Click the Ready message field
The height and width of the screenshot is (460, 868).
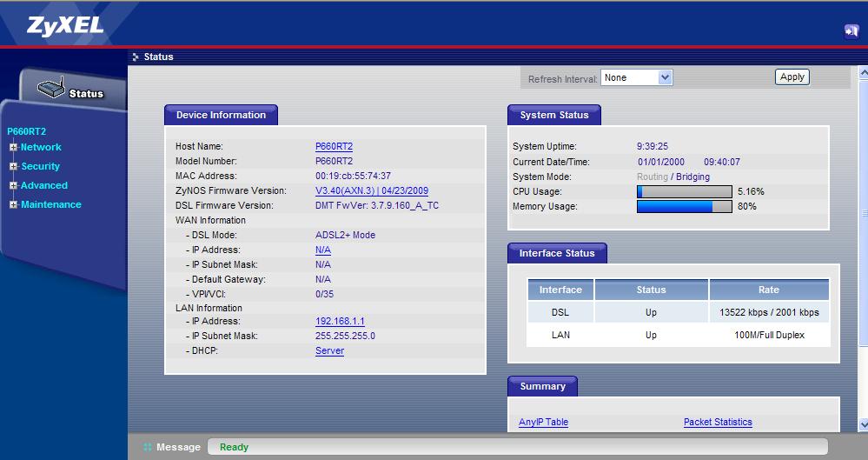[x=518, y=447]
